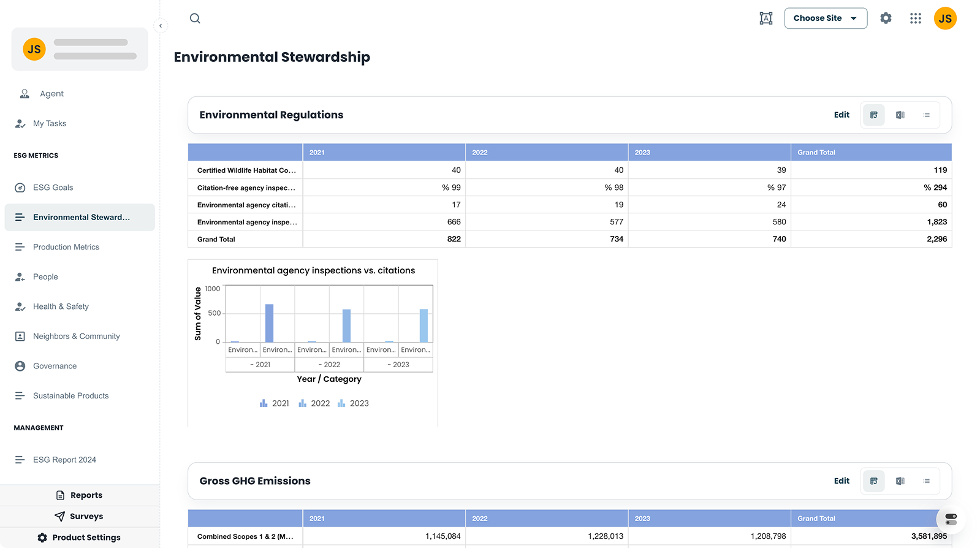The height and width of the screenshot is (548, 980).
Task: Toggle 2022 series in chart legend
Action: tap(314, 403)
